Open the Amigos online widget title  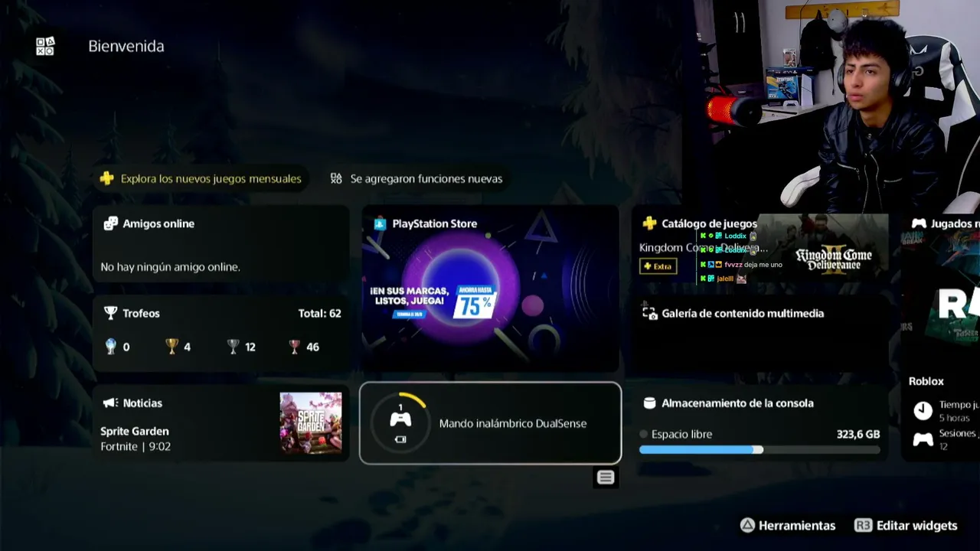tap(158, 223)
